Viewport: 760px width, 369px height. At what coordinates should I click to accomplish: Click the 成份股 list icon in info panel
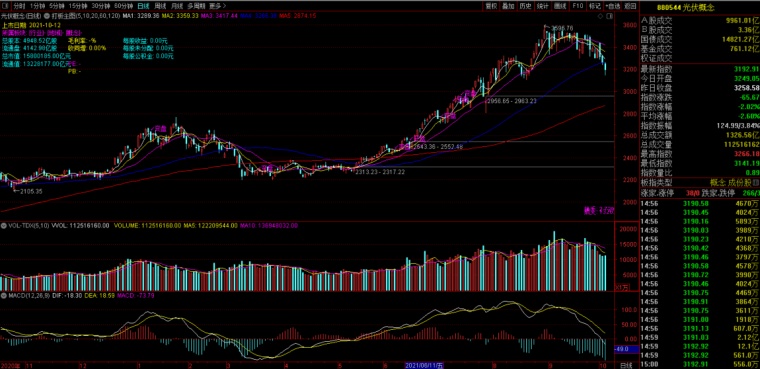[x=756, y=183]
